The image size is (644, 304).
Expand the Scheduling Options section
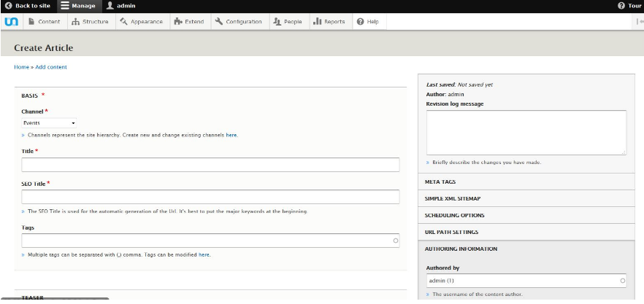pyautogui.click(x=454, y=215)
